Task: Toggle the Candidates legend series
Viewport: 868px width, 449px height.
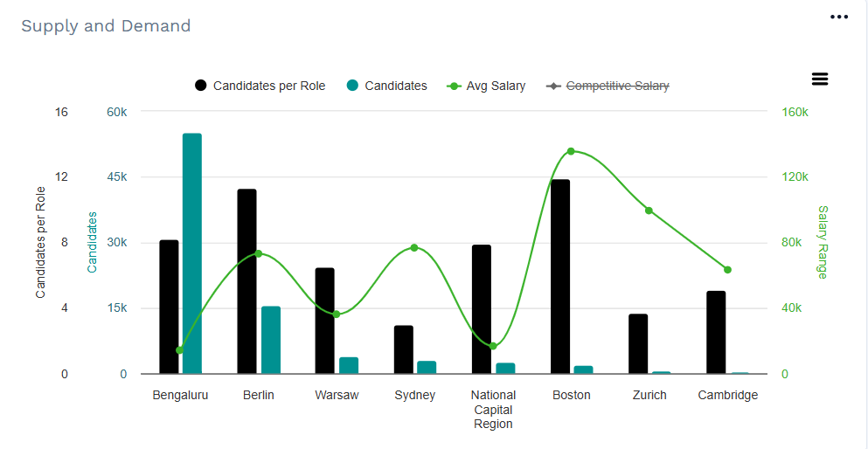Action: [x=395, y=86]
